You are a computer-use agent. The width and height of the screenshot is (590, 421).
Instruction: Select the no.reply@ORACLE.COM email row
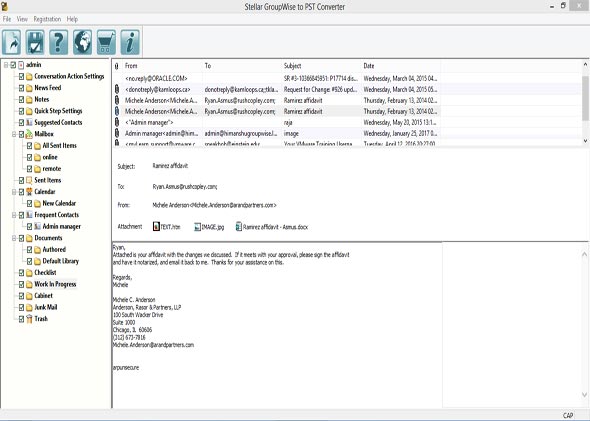pyautogui.click(x=276, y=79)
